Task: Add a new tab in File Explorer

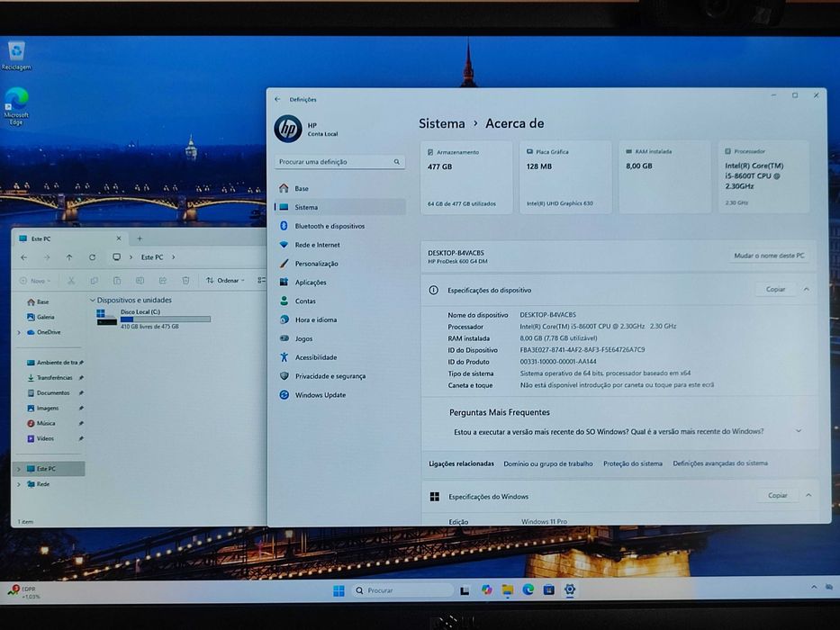Action: click(x=140, y=238)
